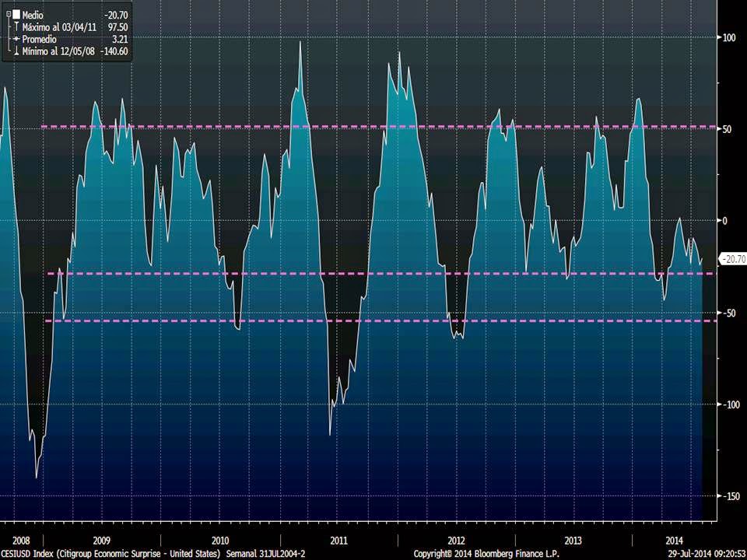The height and width of the screenshot is (560, 747).
Task: Click the -50 label on y-axis
Action: click(729, 313)
